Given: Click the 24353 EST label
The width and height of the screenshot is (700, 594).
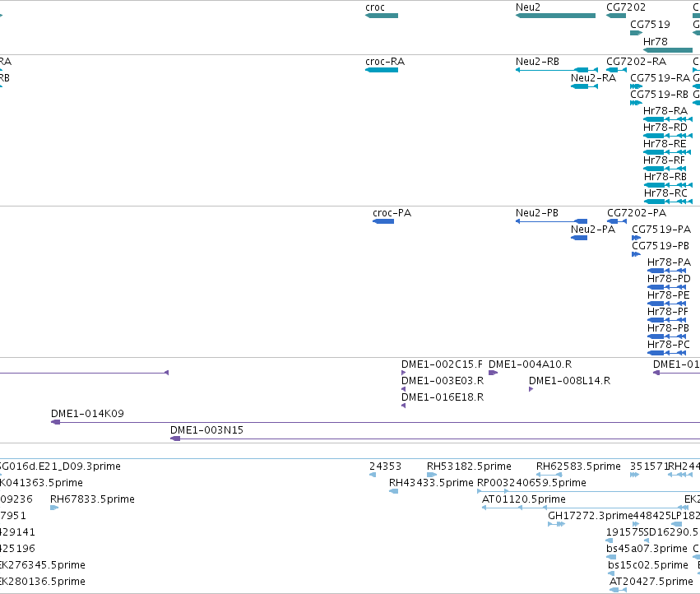Looking at the screenshot, I should [x=385, y=466].
